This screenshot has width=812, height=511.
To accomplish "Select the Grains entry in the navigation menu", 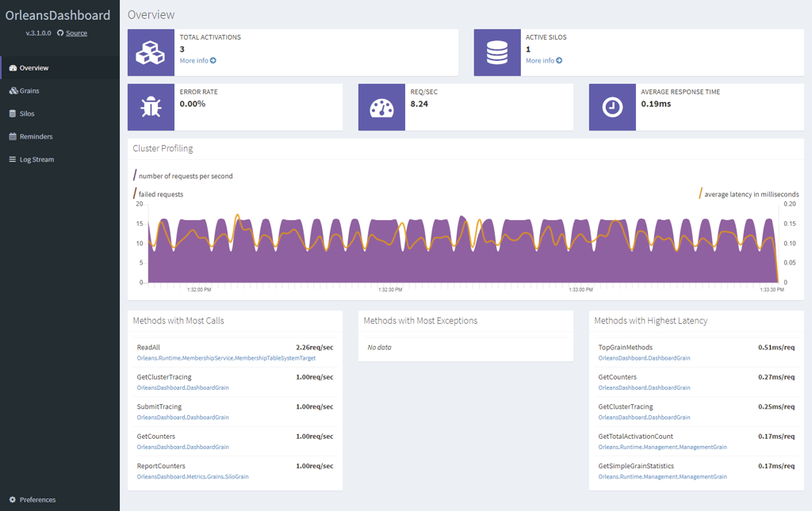I will pos(32,90).
